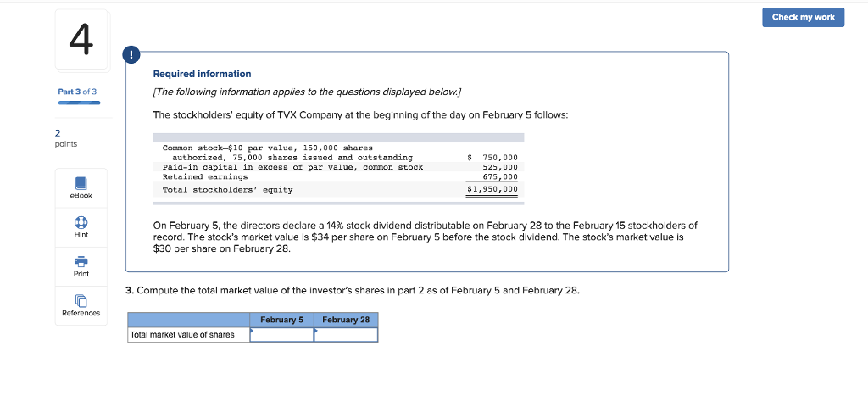Open the eBook resource icon
The image size is (868, 413).
(x=81, y=183)
